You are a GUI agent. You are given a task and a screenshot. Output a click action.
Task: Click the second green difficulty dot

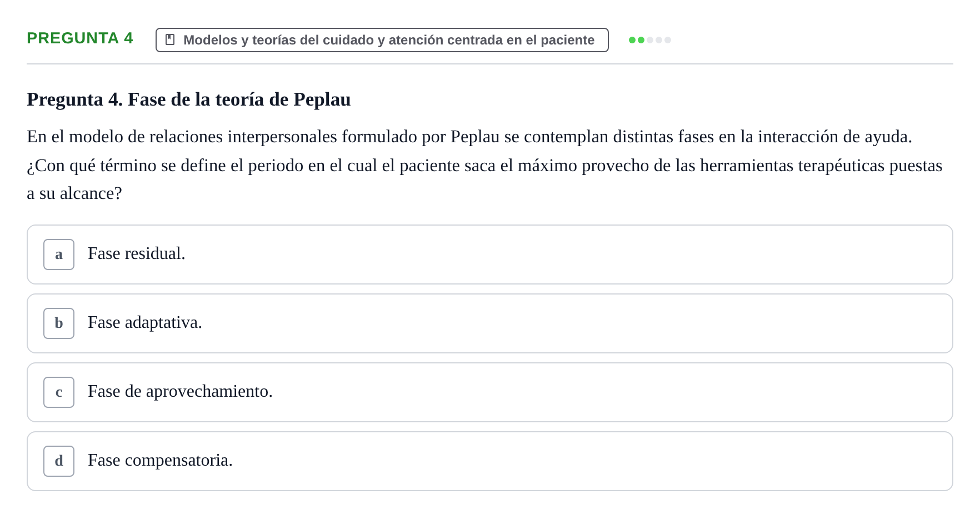point(641,40)
